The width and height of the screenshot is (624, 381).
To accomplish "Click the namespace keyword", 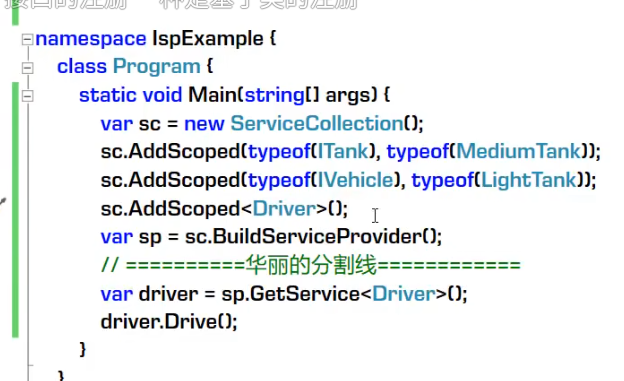I will (x=91, y=39).
